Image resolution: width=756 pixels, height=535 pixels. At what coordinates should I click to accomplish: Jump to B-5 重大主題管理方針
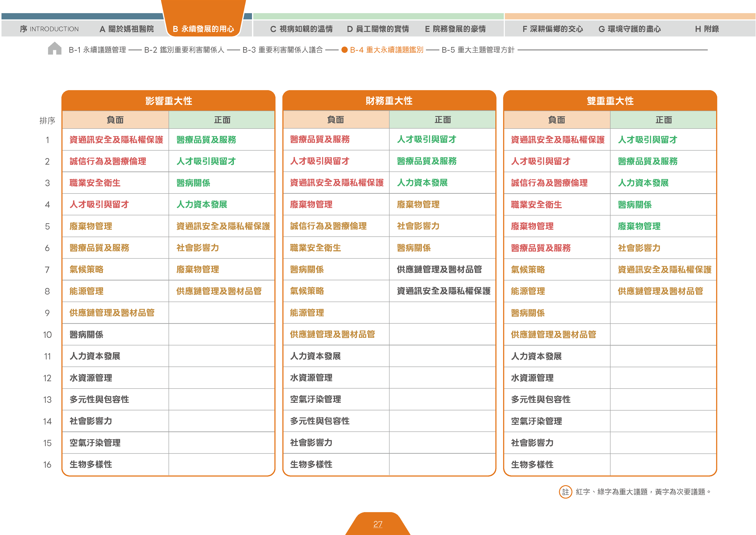(478, 50)
